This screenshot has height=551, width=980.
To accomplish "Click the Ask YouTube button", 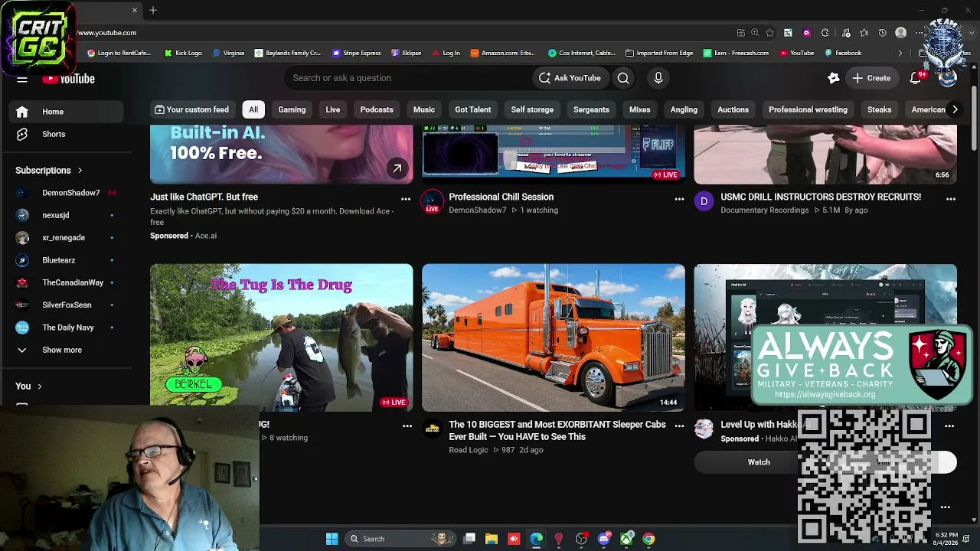I will coord(570,78).
